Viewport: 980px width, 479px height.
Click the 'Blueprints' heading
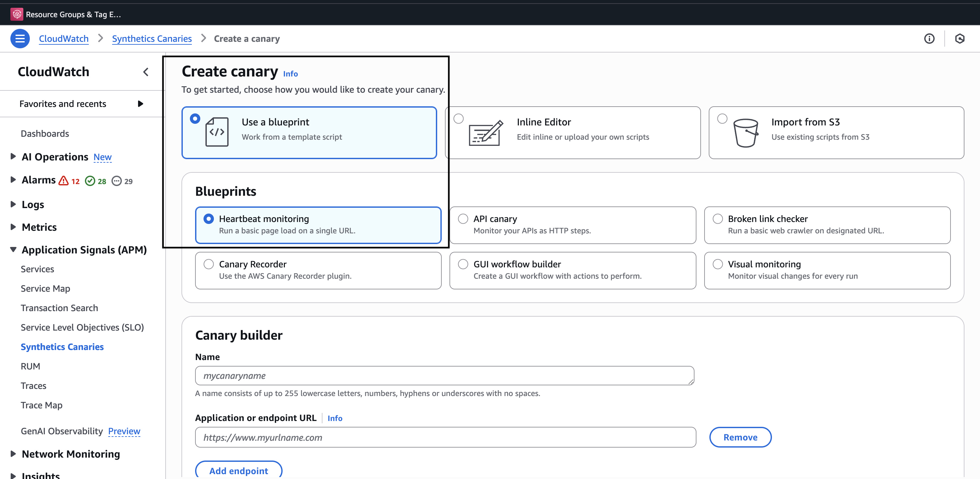click(226, 191)
